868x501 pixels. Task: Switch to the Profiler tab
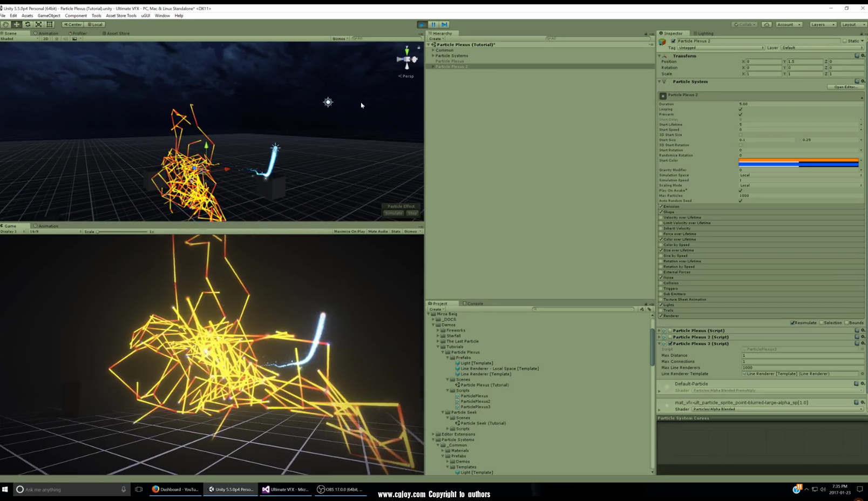click(x=77, y=33)
